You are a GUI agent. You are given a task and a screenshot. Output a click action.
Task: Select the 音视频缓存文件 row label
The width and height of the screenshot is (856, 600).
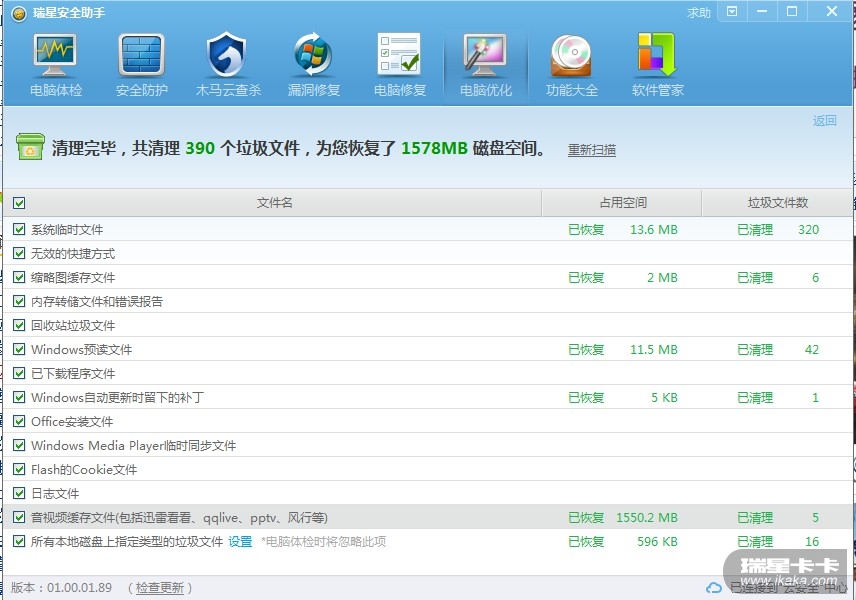pyautogui.click(x=179, y=518)
